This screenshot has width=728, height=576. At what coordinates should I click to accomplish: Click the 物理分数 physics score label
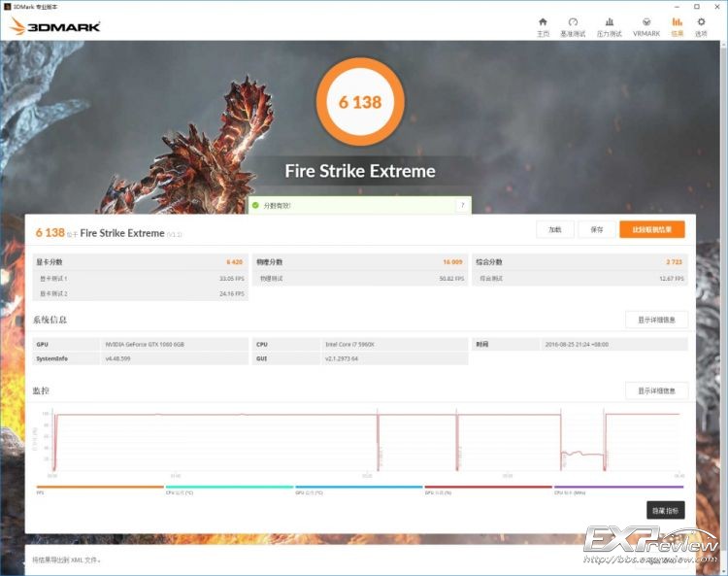[270, 262]
